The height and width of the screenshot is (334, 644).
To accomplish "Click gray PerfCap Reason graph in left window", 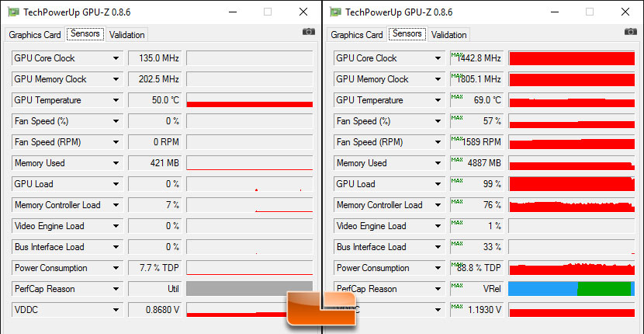I will tap(250, 289).
